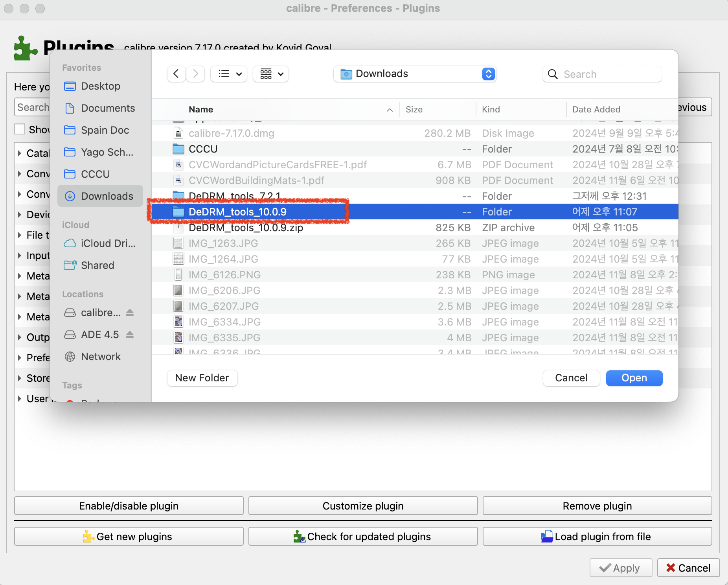Select calibre-7.17.0.dmg file
This screenshot has width=728, height=585.
(415, 133)
